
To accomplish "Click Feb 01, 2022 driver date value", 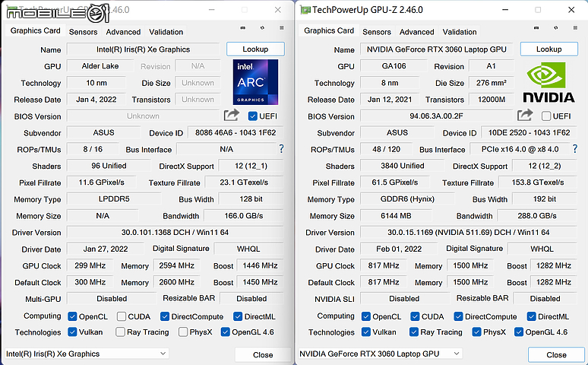I will 399,249.
